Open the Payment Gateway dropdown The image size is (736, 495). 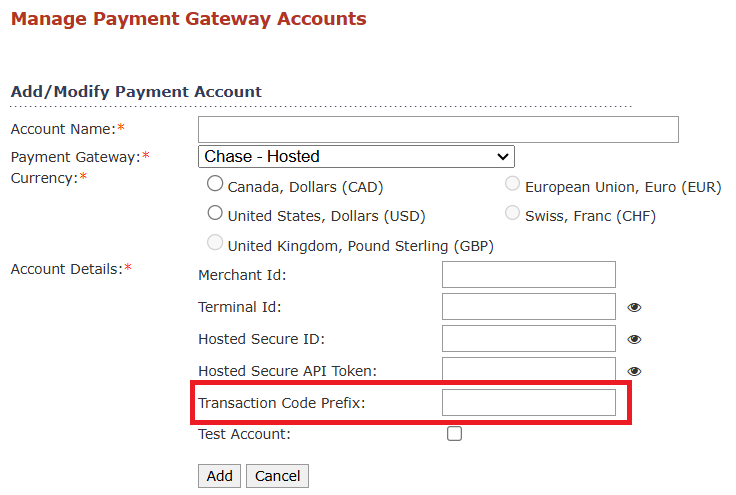tap(356, 156)
